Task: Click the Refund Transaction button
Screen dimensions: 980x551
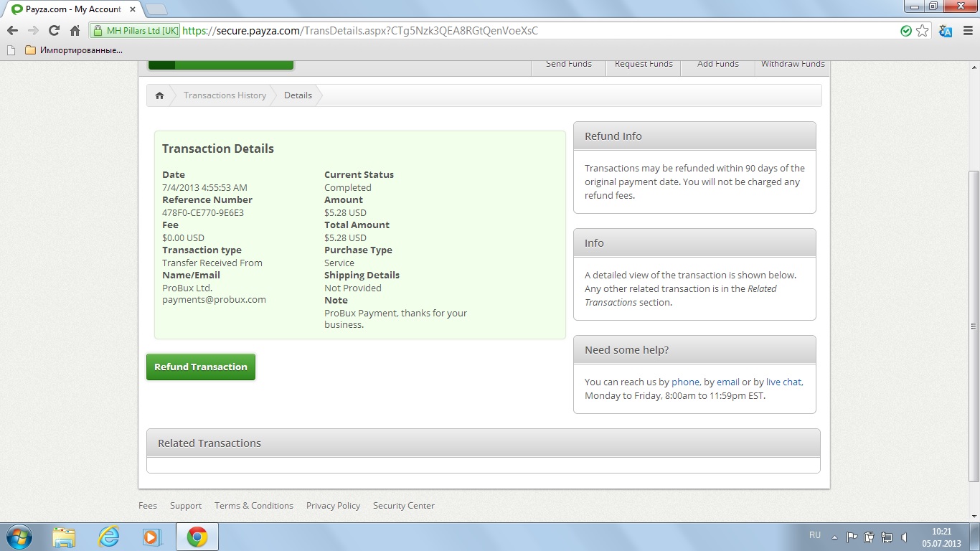Action: [x=201, y=367]
